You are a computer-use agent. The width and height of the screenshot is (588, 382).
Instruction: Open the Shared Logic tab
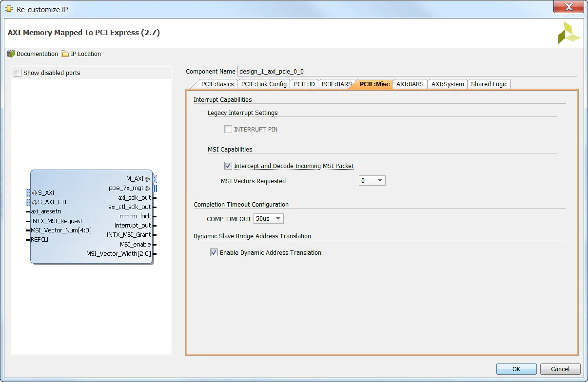click(x=489, y=84)
